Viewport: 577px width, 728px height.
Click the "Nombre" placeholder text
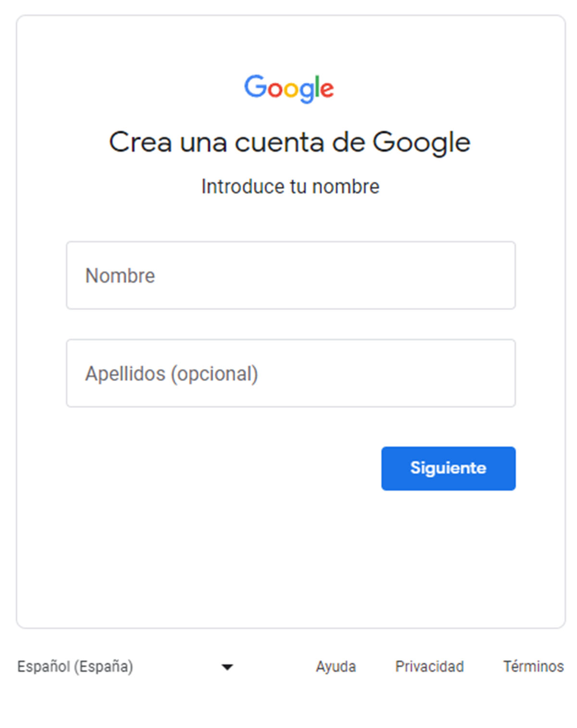coord(120,276)
